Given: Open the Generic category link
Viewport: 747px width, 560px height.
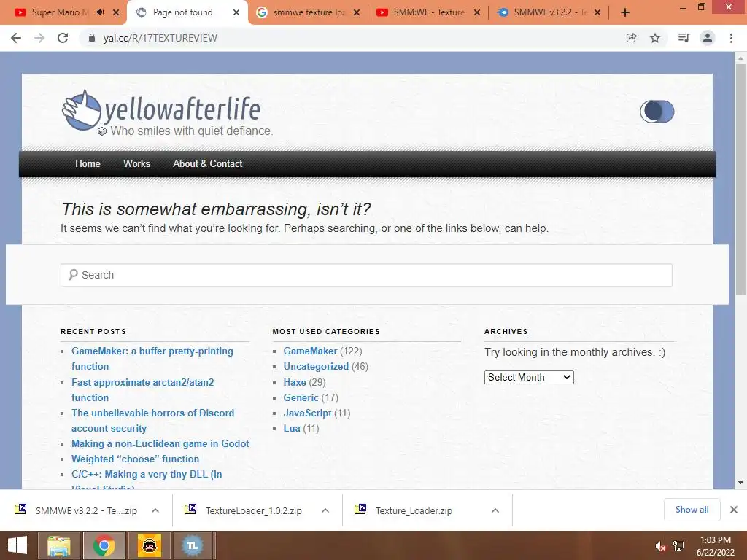Looking at the screenshot, I should pos(301,397).
